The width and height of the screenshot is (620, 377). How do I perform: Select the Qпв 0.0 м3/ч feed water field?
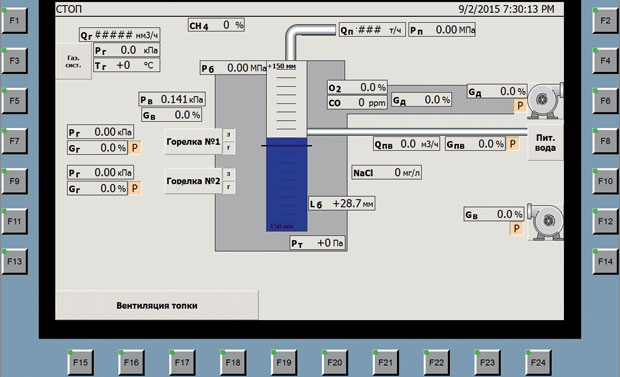pyautogui.click(x=406, y=144)
